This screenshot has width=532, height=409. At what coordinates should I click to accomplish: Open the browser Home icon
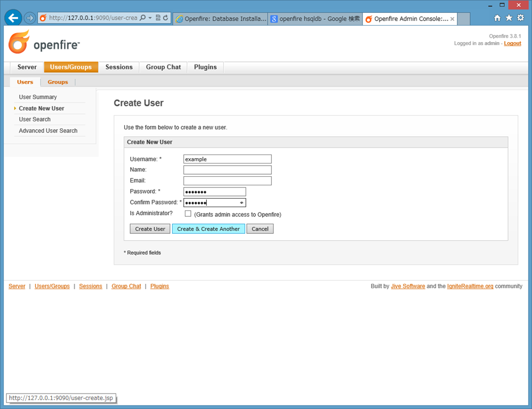tap(497, 18)
